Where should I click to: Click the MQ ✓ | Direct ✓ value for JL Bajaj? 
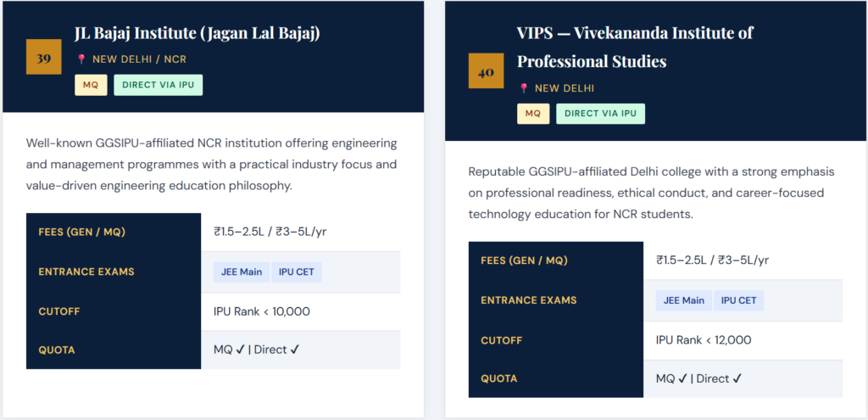point(257,350)
